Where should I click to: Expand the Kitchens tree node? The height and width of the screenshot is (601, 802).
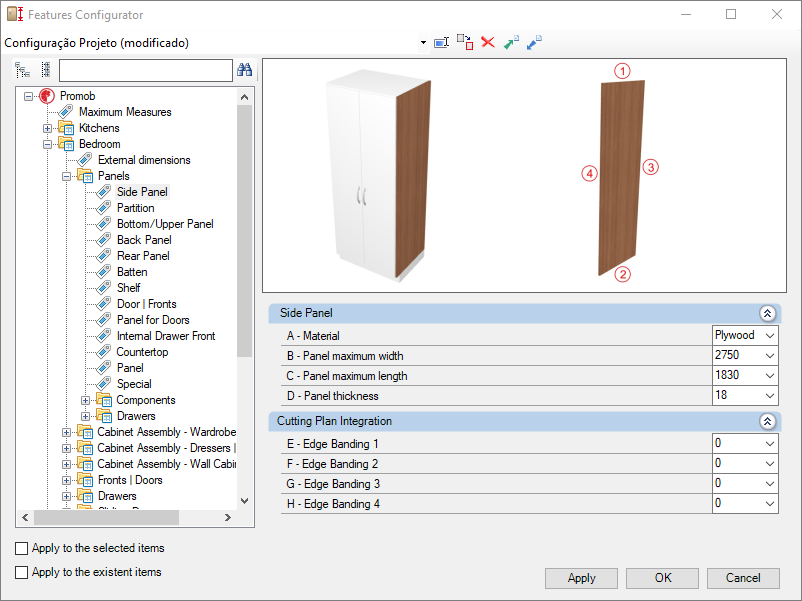(48, 128)
